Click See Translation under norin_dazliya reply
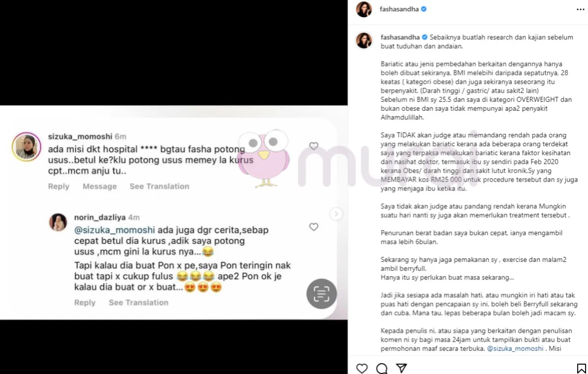Screen dimensions: 588x374 coord(138,303)
